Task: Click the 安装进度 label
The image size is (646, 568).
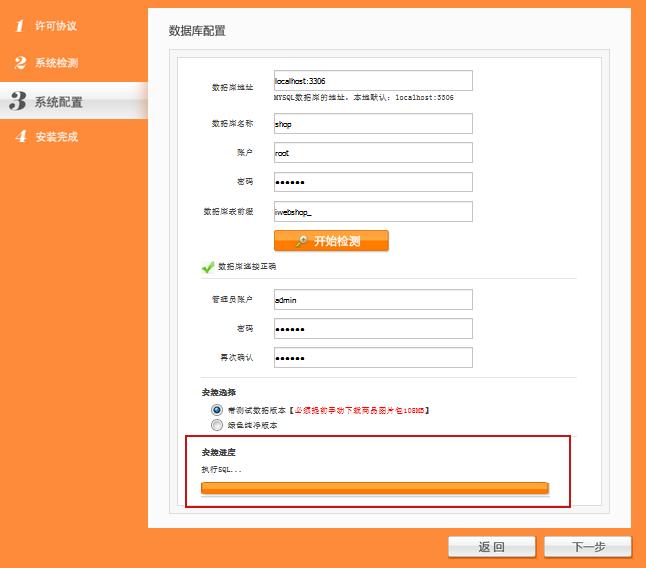Action: tap(218, 452)
